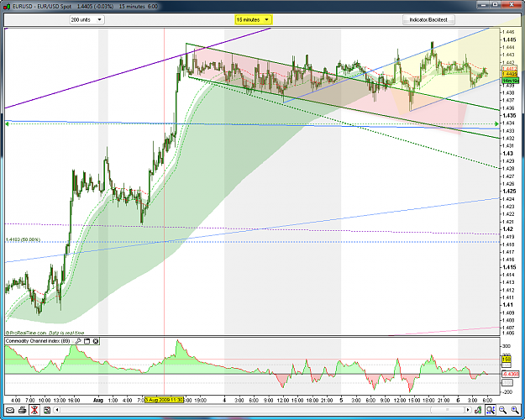Viewport: 525px width, 420px height.
Task: Print the chart with printer icon
Action: point(22,410)
